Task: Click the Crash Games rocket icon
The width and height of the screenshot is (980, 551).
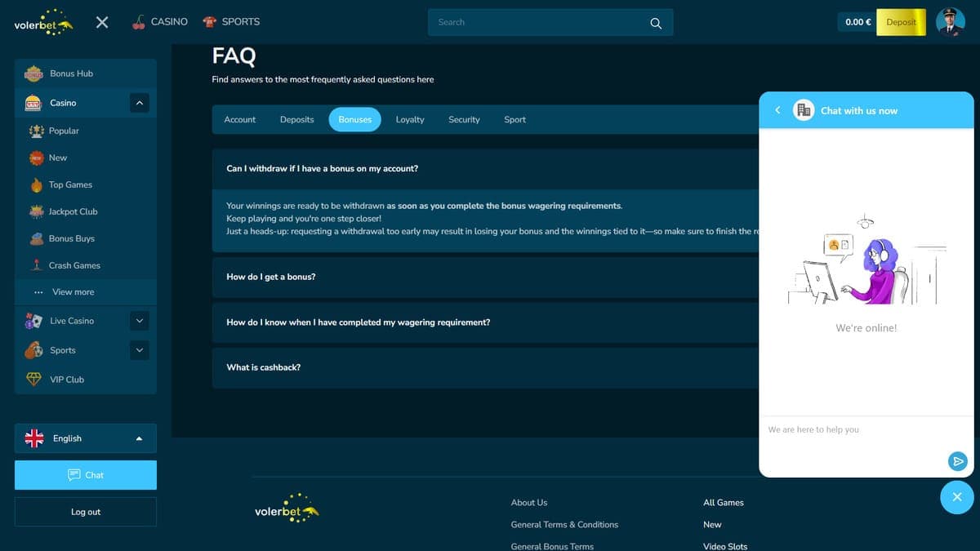Action: pos(37,265)
